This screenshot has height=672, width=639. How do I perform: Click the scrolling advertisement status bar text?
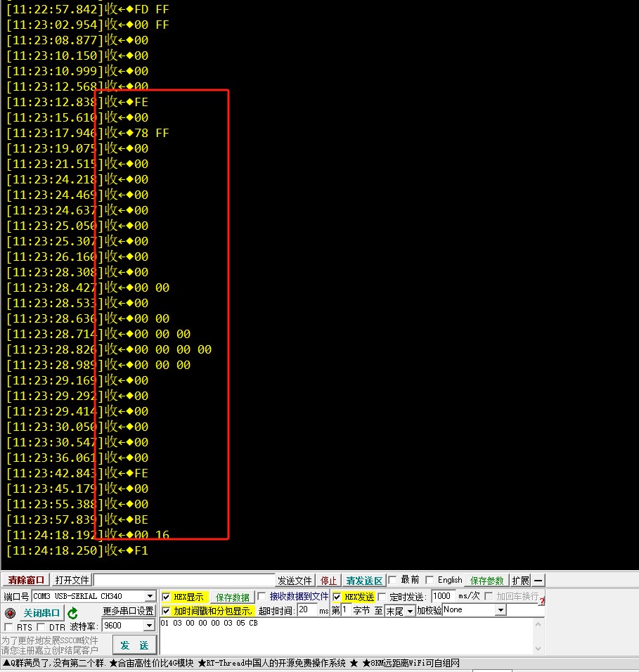231,663
